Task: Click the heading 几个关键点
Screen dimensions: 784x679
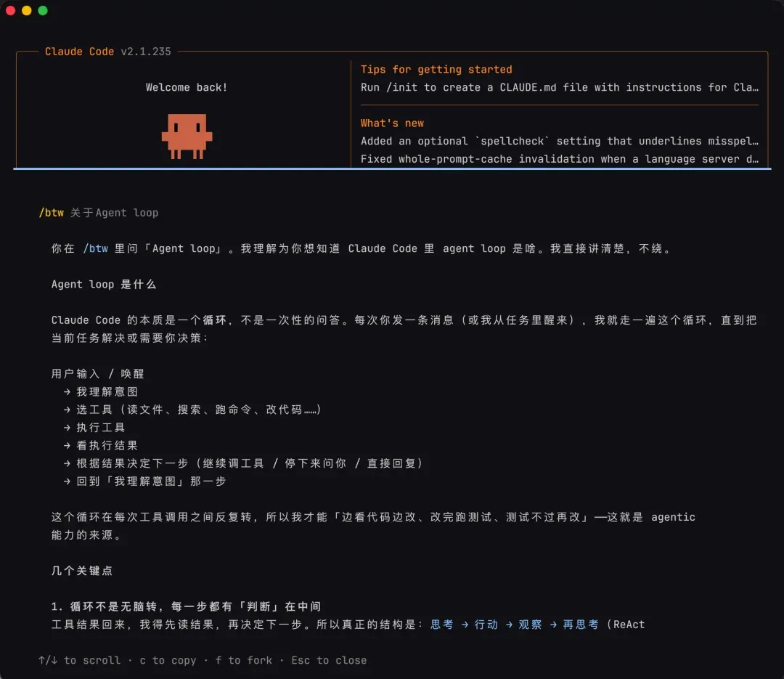Action: pyautogui.click(x=82, y=571)
